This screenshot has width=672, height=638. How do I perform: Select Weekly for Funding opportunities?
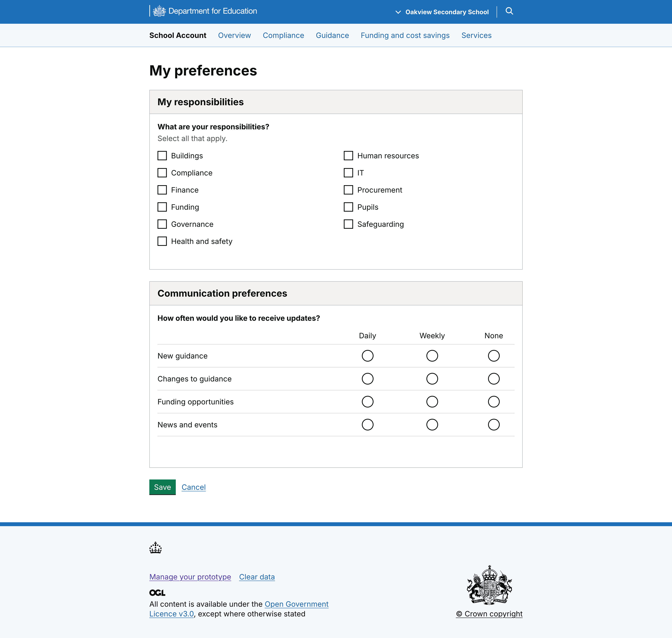pos(432,402)
